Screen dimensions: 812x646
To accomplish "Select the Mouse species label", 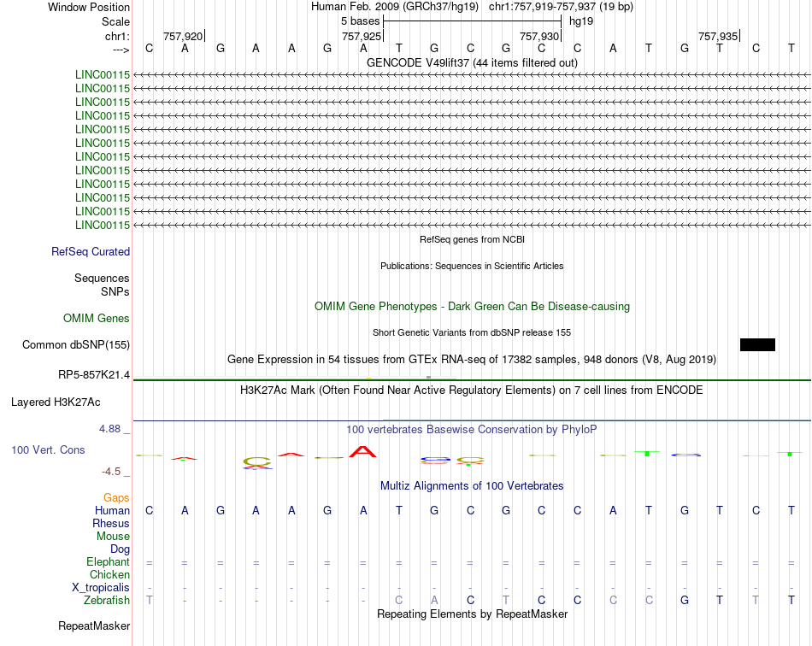I will pos(113,537).
